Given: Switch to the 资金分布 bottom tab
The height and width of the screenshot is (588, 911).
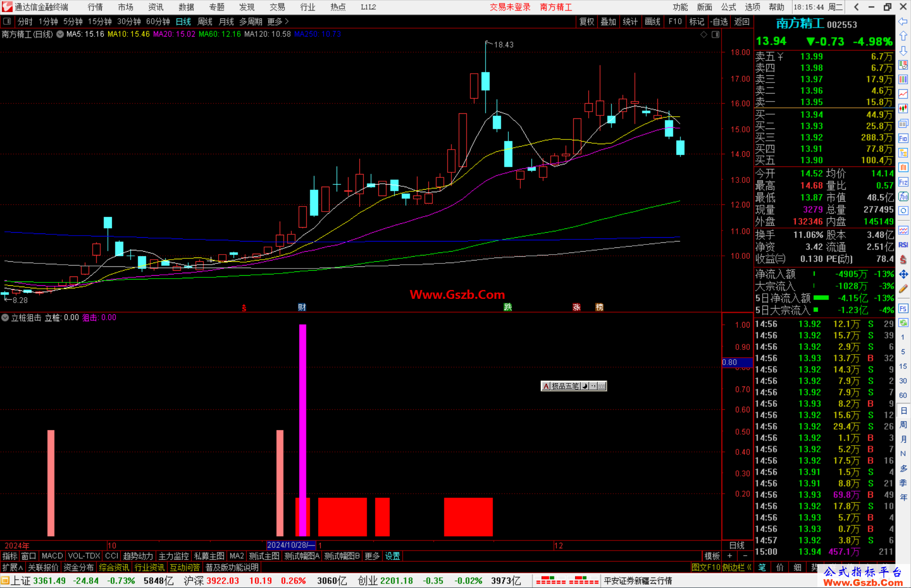Looking at the screenshot, I should (x=78, y=567).
